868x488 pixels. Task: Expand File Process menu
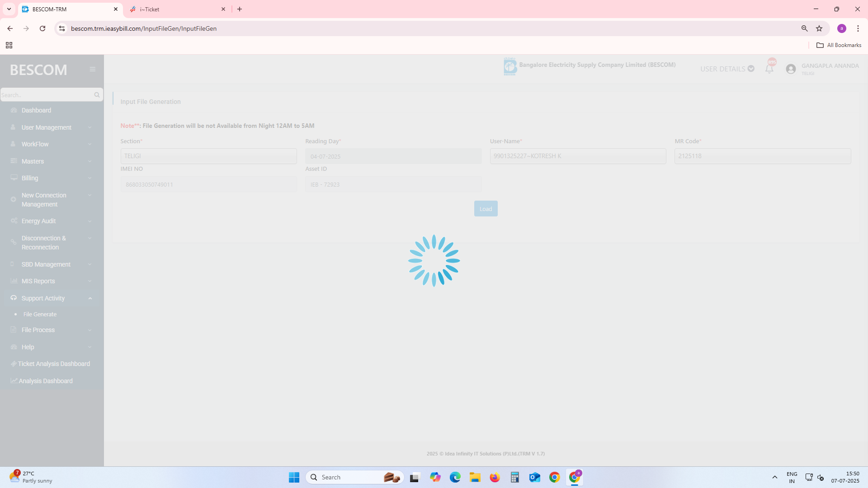(52, 330)
